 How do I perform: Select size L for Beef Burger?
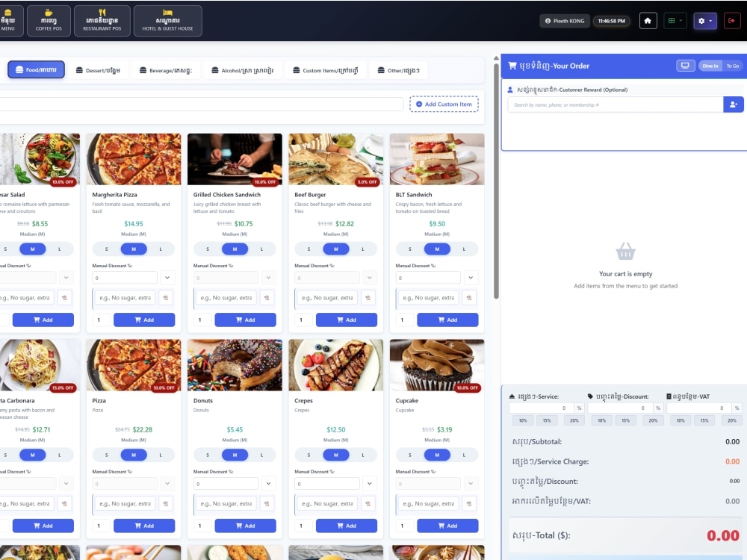pos(363,249)
